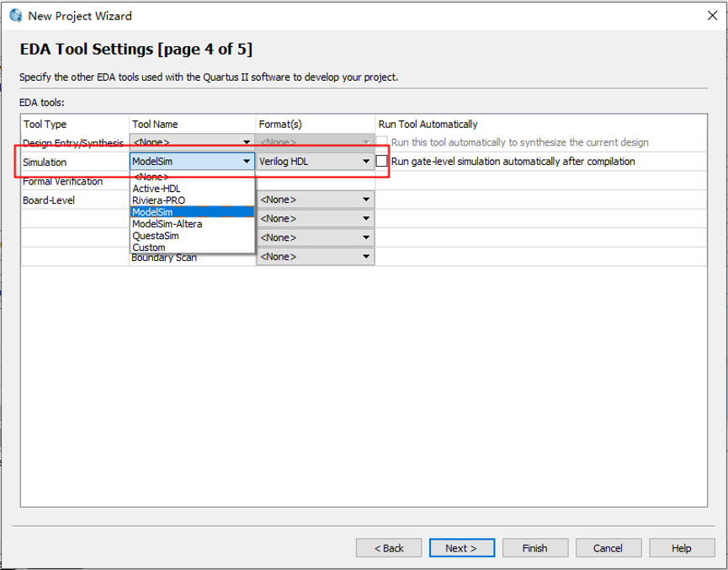Select Active-HDL from the simulation list
Screen dimensions: 728x570
(x=157, y=189)
